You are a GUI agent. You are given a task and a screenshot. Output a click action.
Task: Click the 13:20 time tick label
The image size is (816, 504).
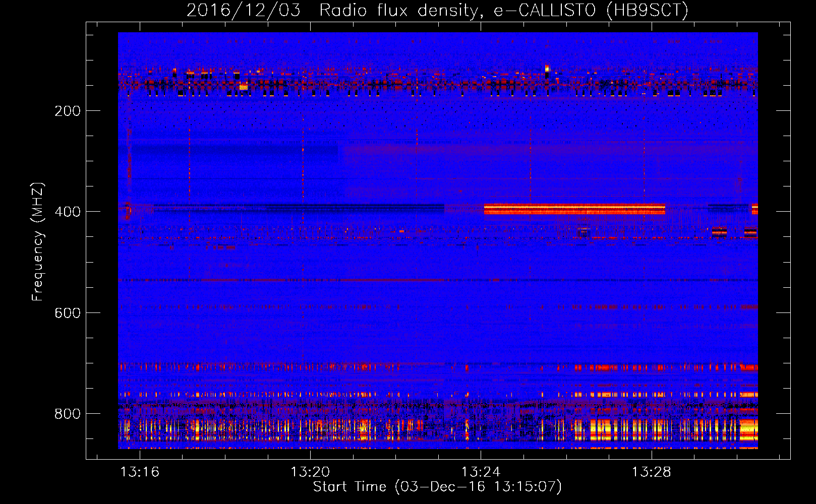pyautogui.click(x=310, y=472)
